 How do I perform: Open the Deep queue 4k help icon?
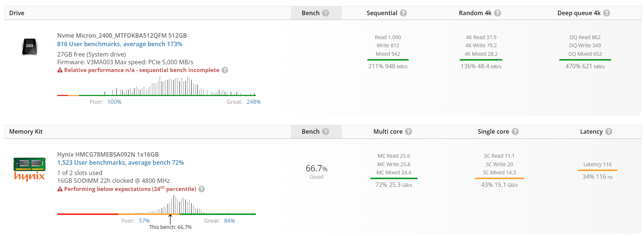tap(607, 13)
